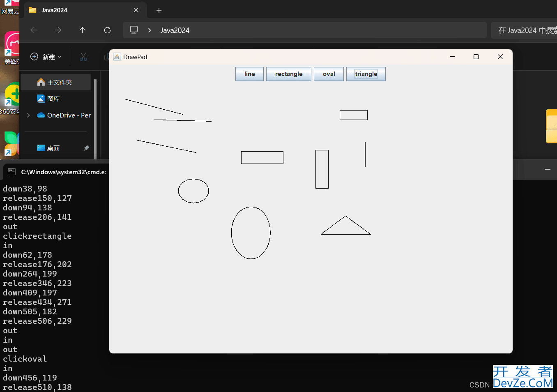Select the line drawing button in DrawPad
The image size is (557, 392).
click(249, 74)
